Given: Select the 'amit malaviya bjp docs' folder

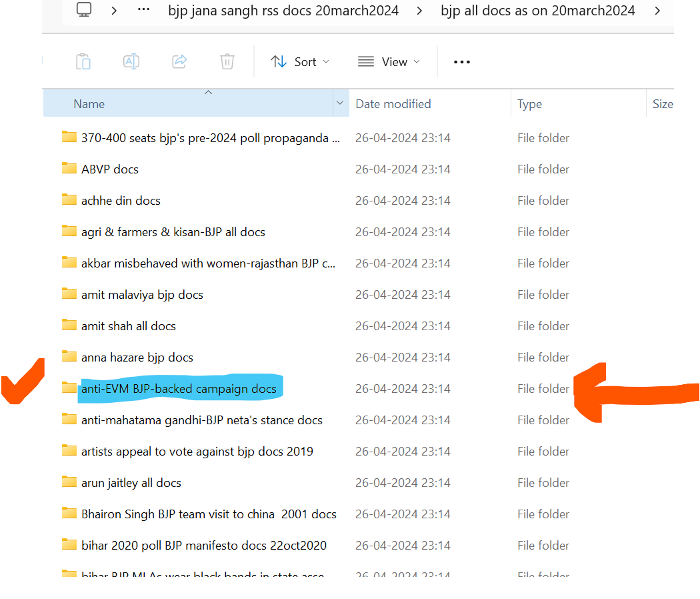Looking at the screenshot, I should [142, 295].
